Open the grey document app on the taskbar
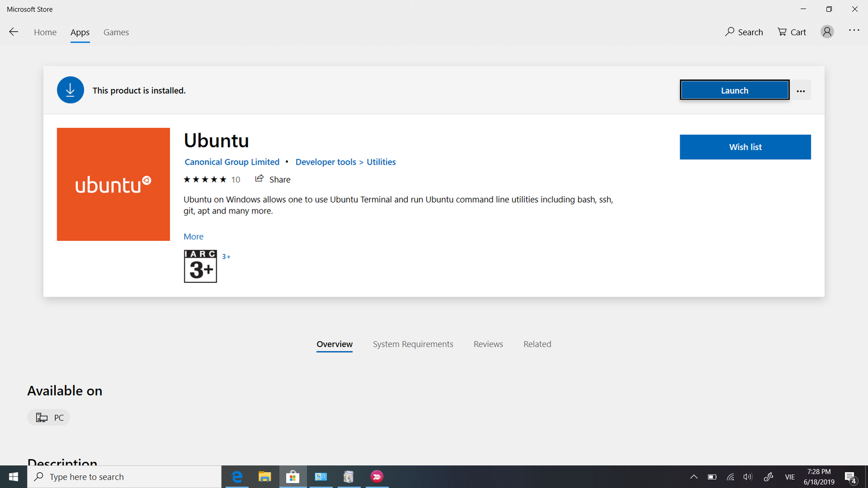Screen dimensions: 868x488 [349, 477]
